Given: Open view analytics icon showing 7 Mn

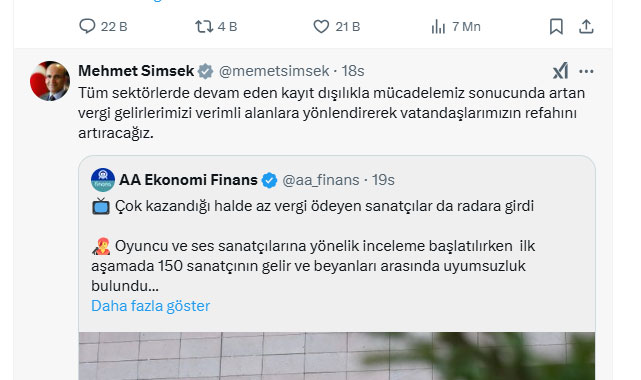Looking at the screenshot, I should pos(438,27).
